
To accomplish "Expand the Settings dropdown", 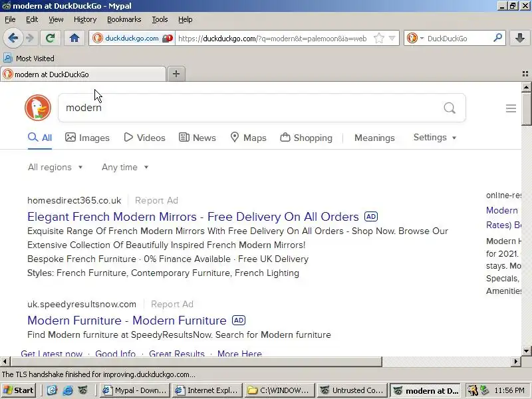I will pos(435,138).
